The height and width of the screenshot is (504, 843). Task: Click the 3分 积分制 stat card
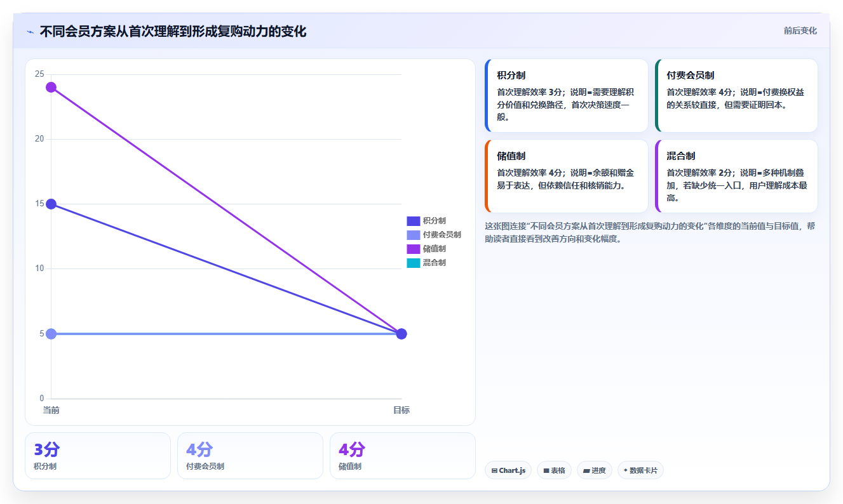98,456
